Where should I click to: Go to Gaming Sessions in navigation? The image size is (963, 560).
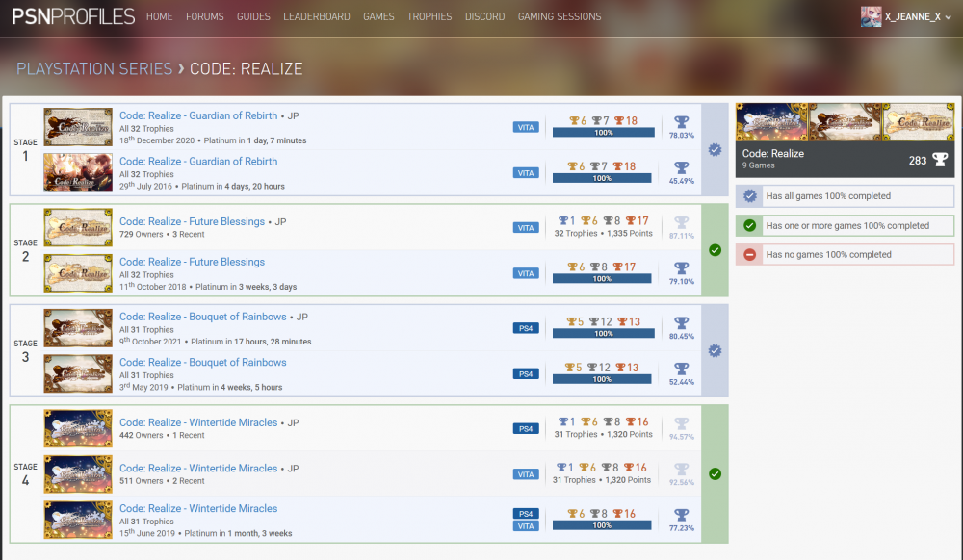559,17
